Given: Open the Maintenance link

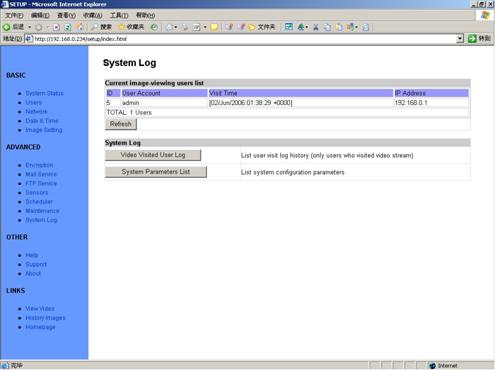Looking at the screenshot, I should tap(42, 211).
